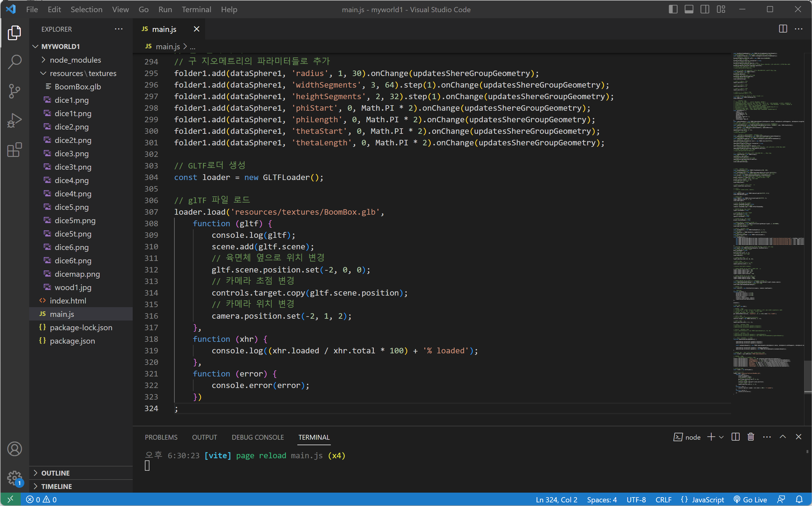The image size is (812, 506).
Task: Open the new terminal launch profile dropdown
Action: 721,437
